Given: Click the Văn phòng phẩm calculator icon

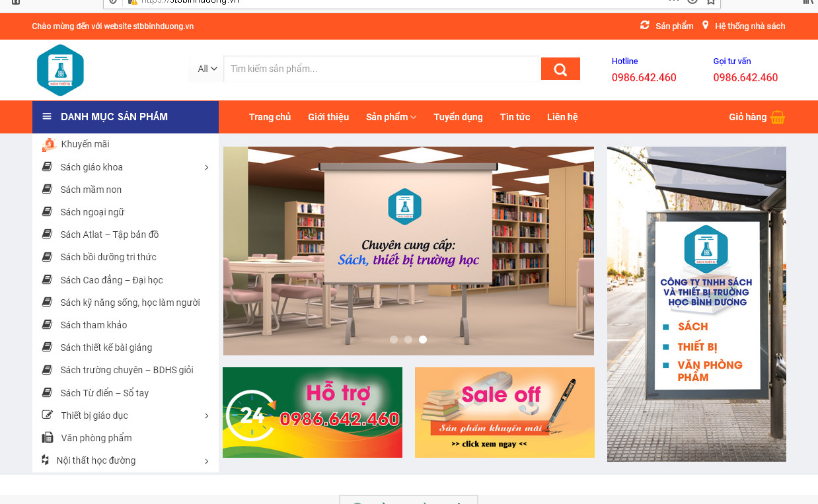Looking at the screenshot, I should [x=48, y=438].
